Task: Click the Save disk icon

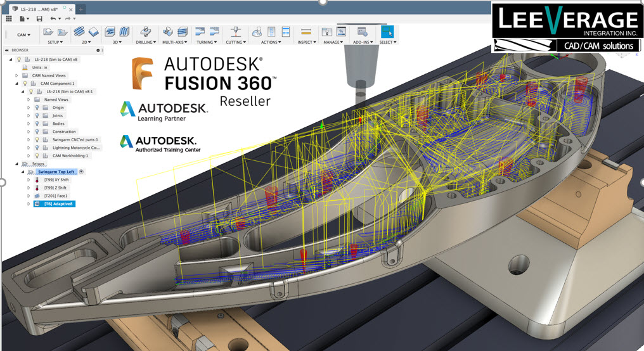Action: pos(39,18)
